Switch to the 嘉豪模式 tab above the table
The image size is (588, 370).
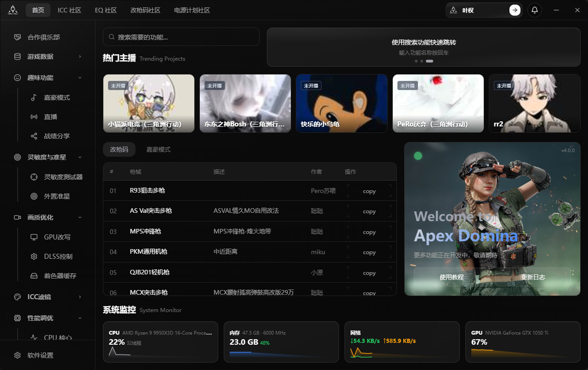(x=158, y=149)
